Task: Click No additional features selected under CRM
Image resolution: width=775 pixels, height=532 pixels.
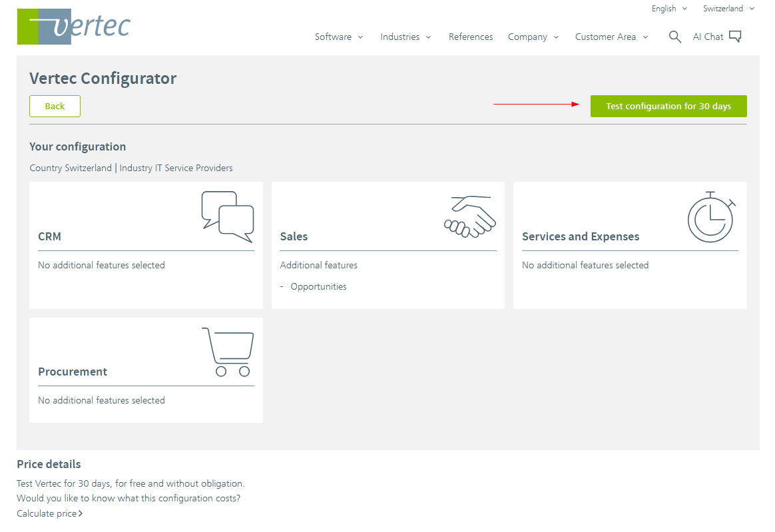Action: click(101, 266)
